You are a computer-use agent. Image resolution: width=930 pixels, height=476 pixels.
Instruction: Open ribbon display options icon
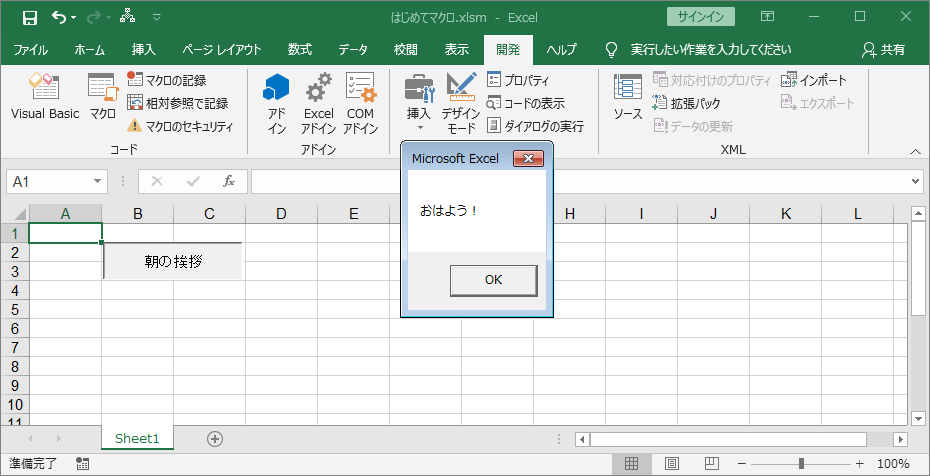(x=767, y=17)
